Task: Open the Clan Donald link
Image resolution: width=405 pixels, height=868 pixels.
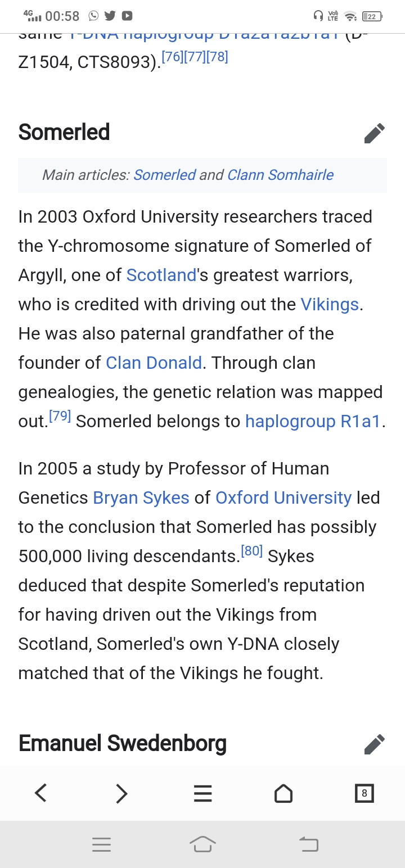Action: tap(154, 363)
